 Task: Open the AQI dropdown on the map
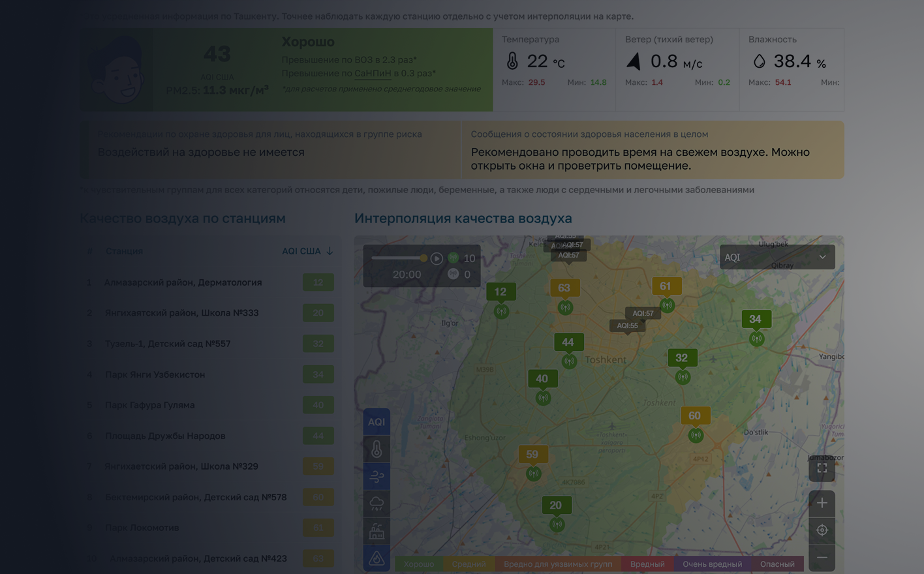[x=777, y=257]
